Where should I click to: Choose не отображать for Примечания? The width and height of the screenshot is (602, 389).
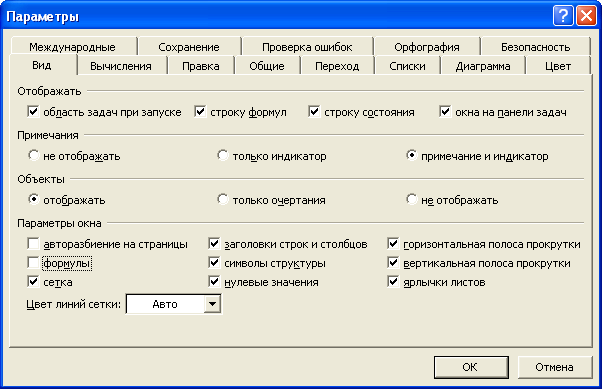point(33,156)
